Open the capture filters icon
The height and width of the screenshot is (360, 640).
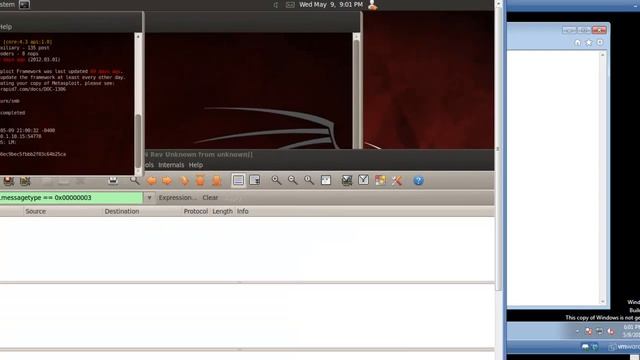point(347,180)
